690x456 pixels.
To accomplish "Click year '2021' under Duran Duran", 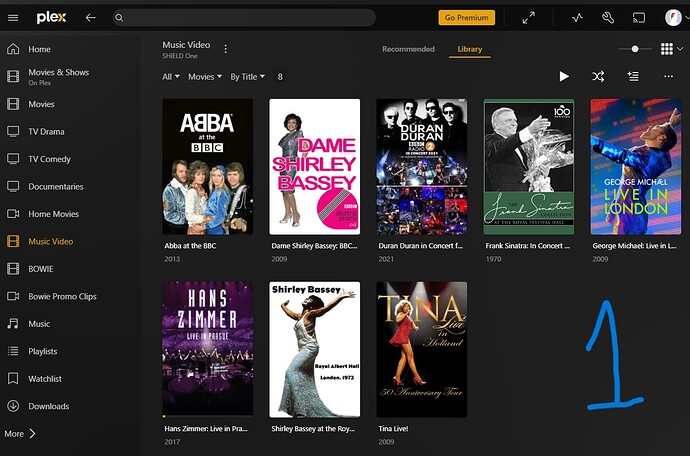I will 386,259.
